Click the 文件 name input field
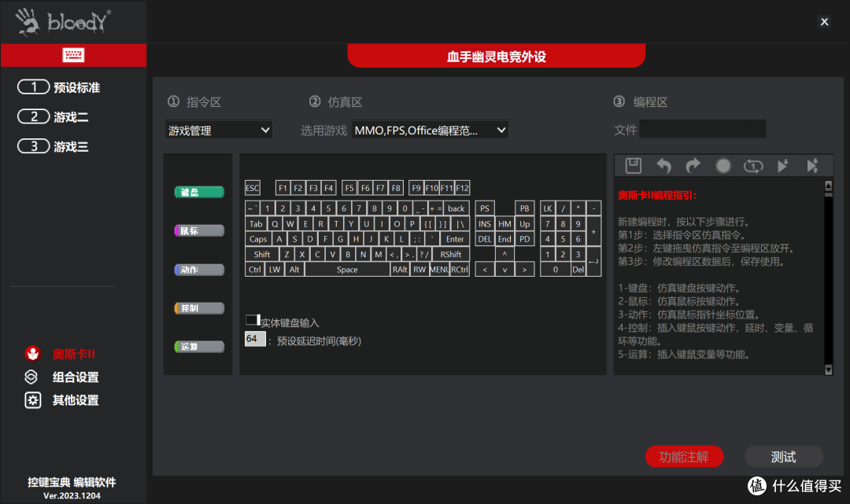The height and width of the screenshot is (504, 850). tap(703, 130)
